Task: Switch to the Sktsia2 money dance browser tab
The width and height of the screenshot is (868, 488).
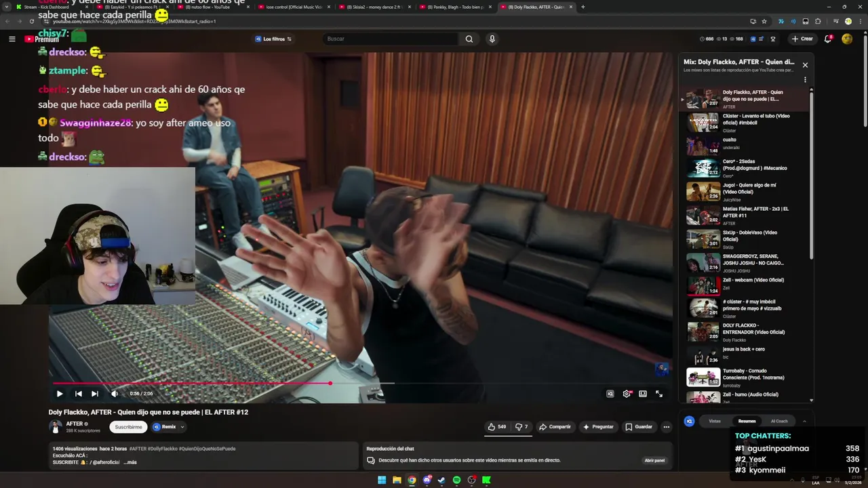Action: (374, 7)
